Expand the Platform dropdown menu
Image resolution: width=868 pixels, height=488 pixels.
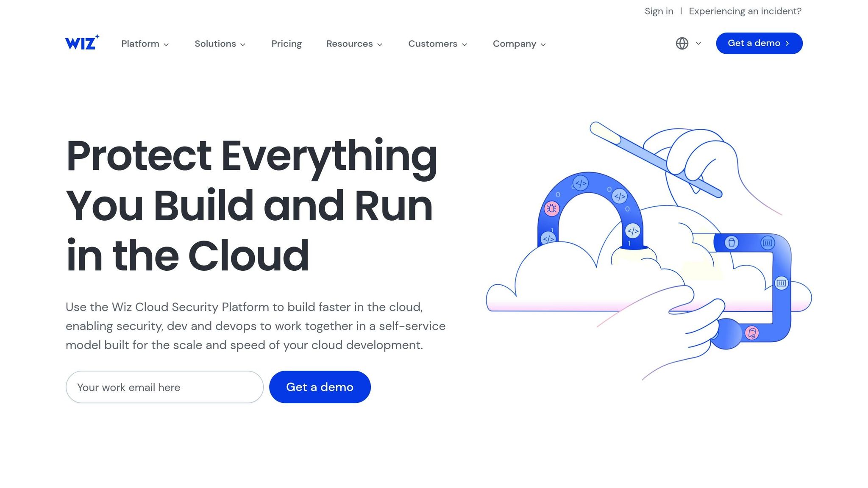[145, 44]
